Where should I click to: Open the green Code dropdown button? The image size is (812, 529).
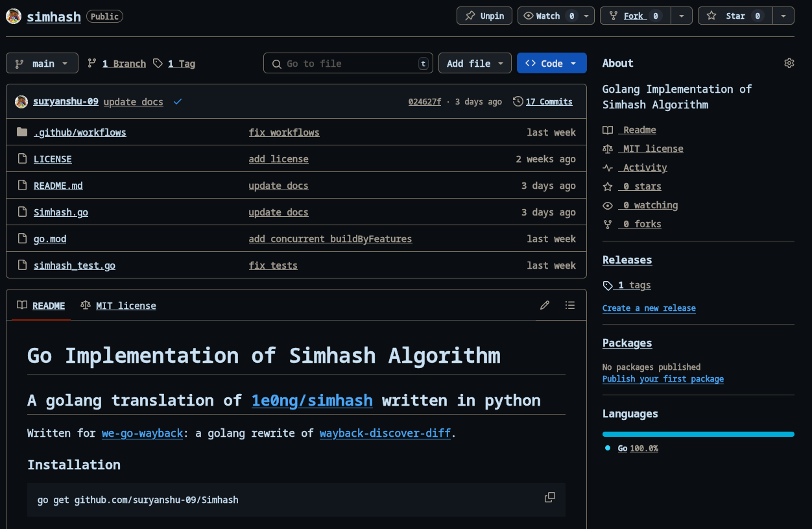[x=551, y=63]
